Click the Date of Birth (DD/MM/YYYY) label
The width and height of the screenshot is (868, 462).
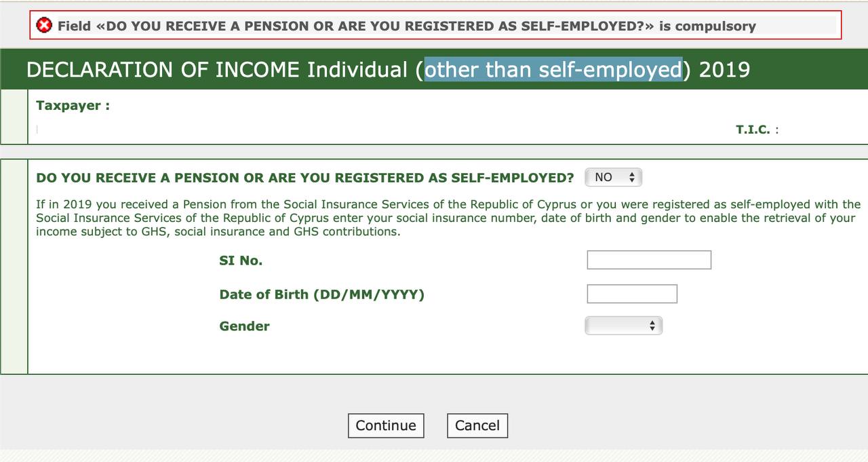click(x=321, y=294)
